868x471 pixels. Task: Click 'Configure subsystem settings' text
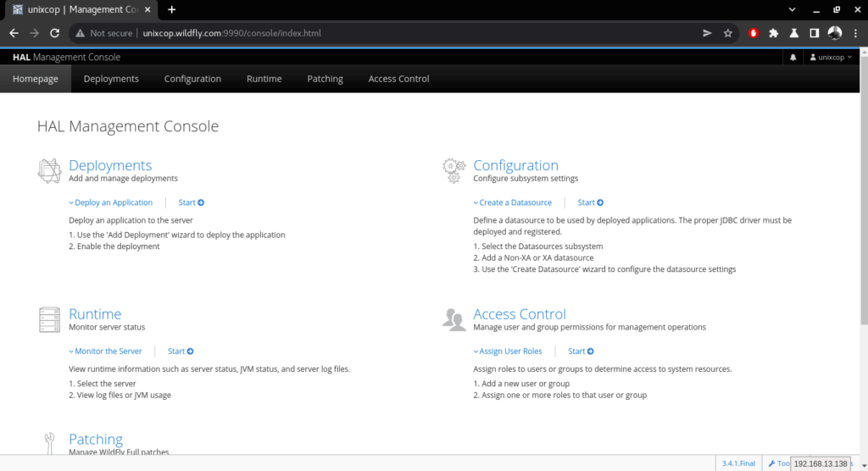click(x=526, y=178)
